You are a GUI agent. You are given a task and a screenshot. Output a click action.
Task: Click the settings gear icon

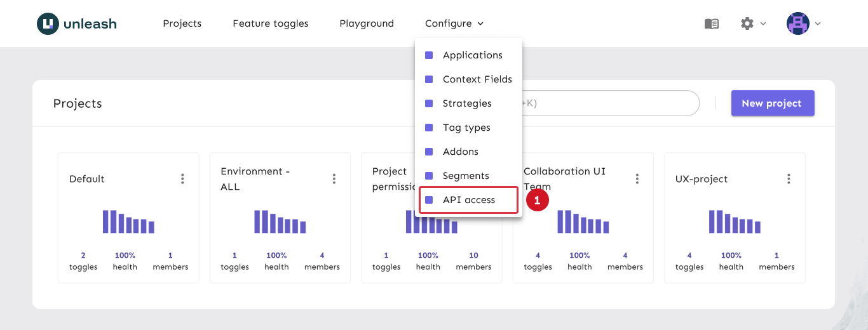(747, 23)
